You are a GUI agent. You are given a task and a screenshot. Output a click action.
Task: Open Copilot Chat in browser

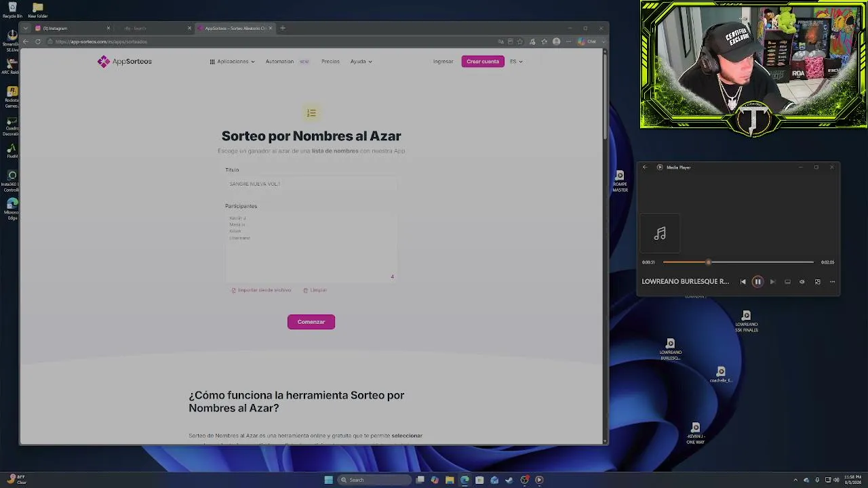[x=587, y=42]
